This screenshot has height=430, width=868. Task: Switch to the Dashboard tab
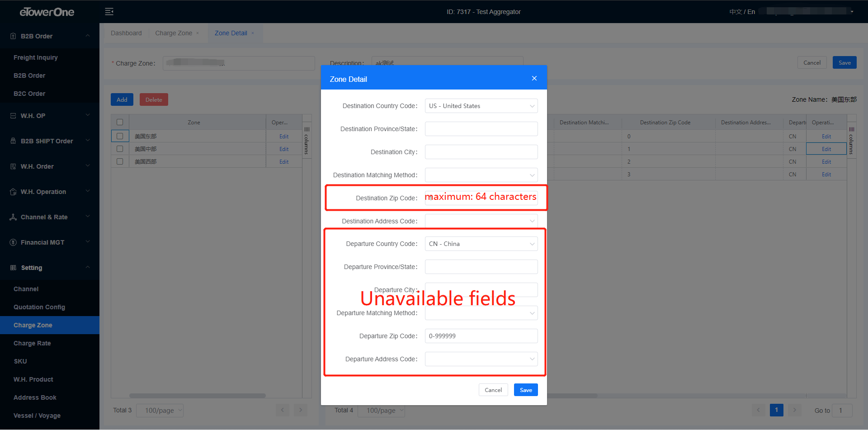tap(126, 33)
